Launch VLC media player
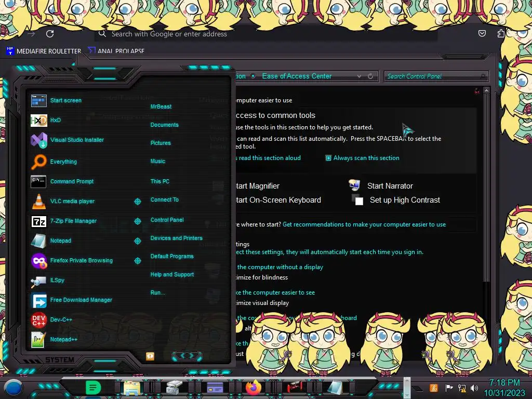 63,201
